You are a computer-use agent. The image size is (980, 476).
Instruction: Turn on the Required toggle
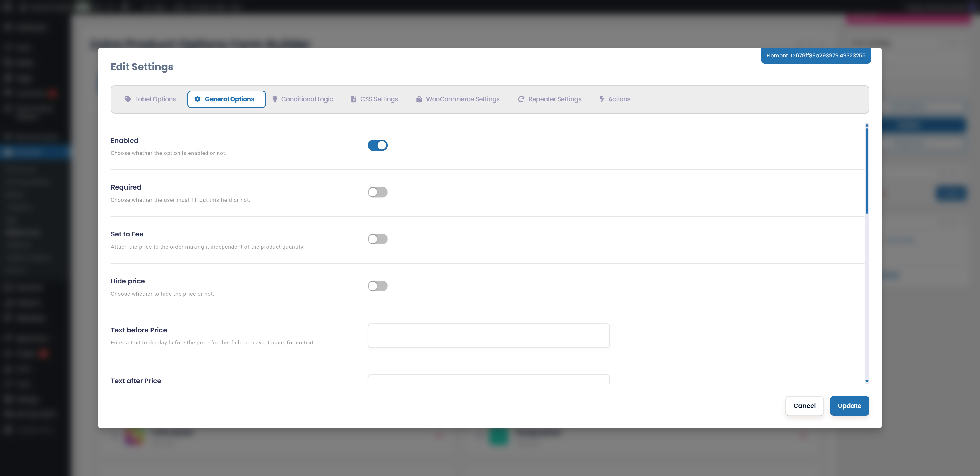click(x=378, y=192)
